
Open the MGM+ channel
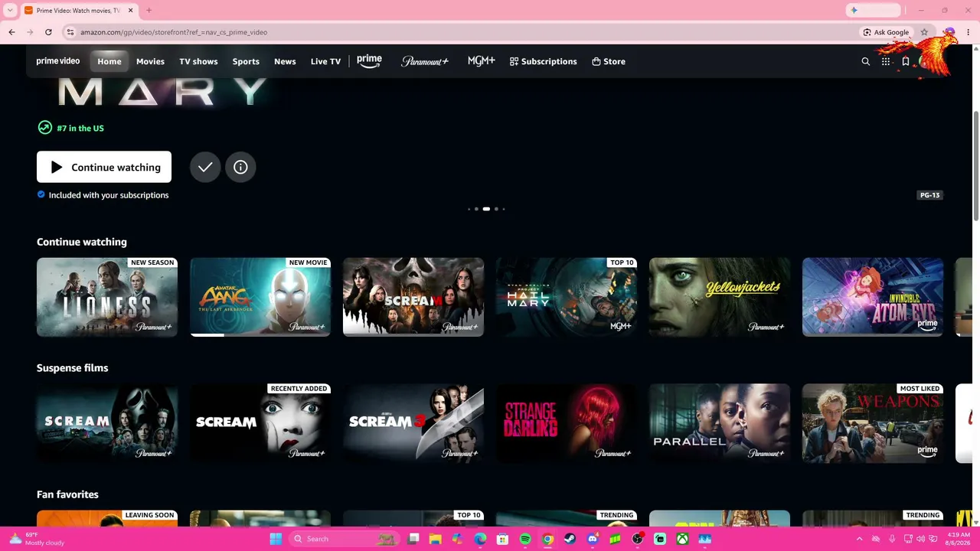pyautogui.click(x=482, y=61)
